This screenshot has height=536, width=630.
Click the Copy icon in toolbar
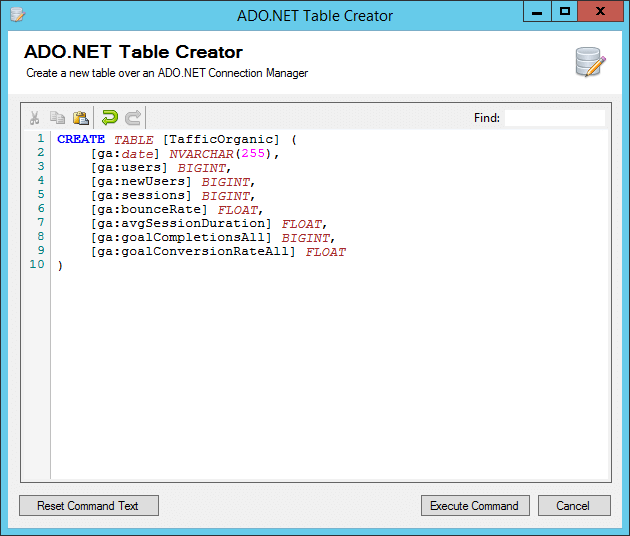pos(57,118)
